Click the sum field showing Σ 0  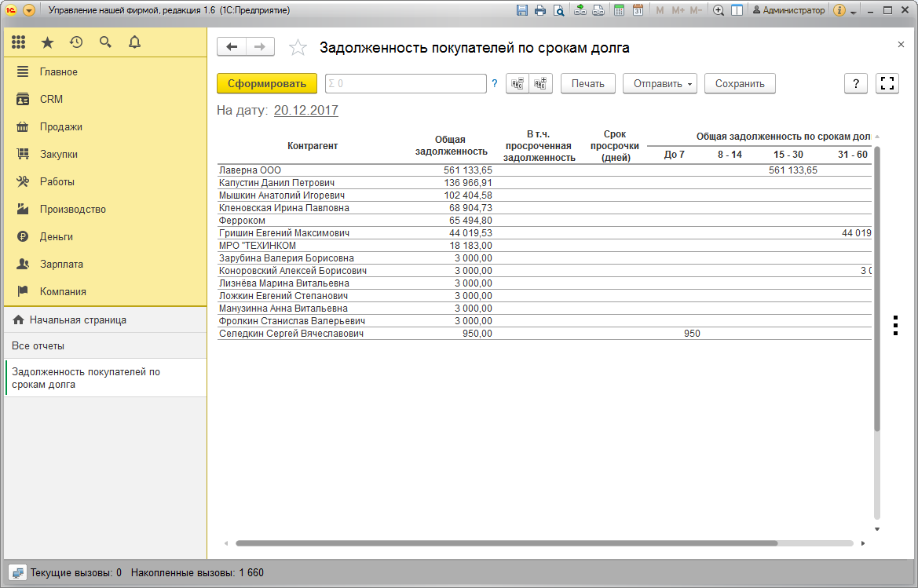pyautogui.click(x=406, y=84)
